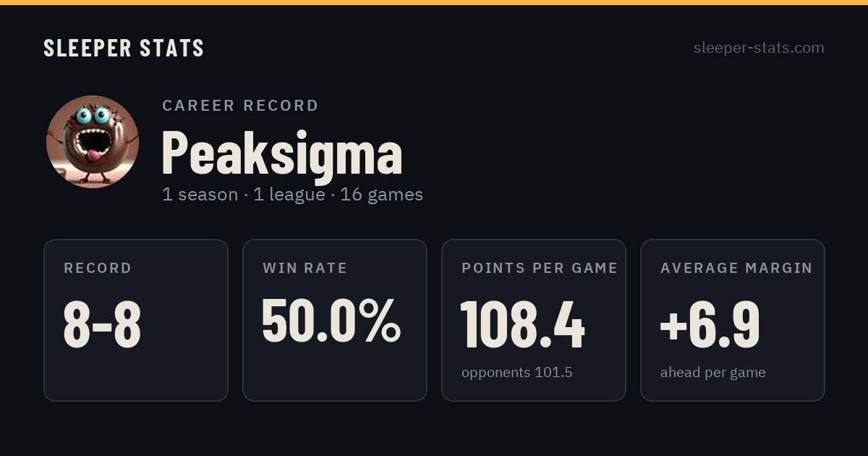This screenshot has height=456, width=868.
Task: Click the RECORD card title
Action: click(x=98, y=269)
